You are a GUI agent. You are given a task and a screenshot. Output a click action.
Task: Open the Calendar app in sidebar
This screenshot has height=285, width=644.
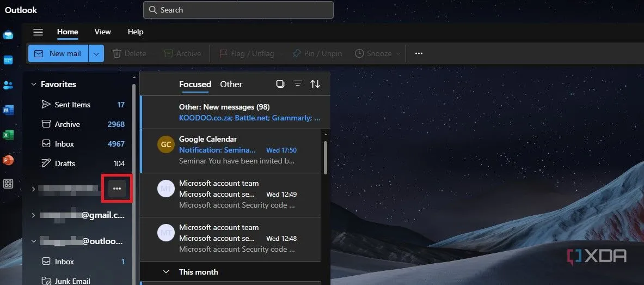[8, 60]
